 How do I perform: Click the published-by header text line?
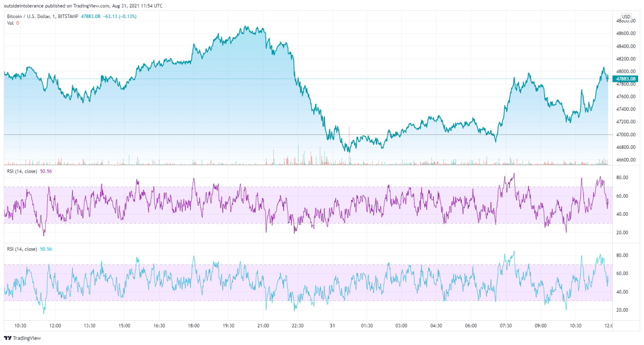point(83,6)
